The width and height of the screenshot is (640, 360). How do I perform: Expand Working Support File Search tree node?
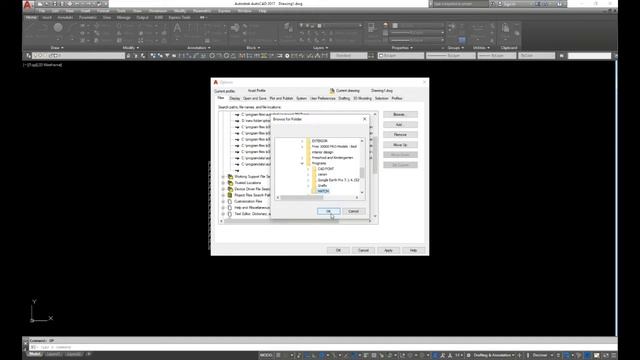click(x=223, y=177)
